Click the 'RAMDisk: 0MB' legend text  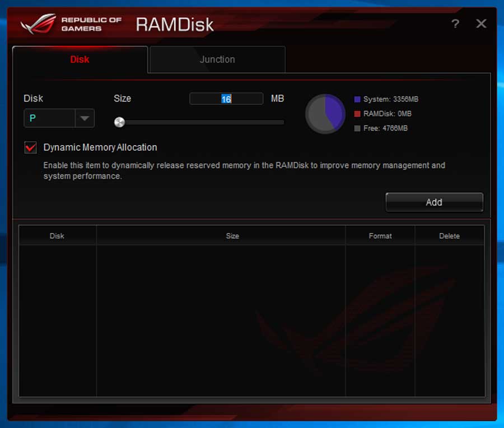388,114
